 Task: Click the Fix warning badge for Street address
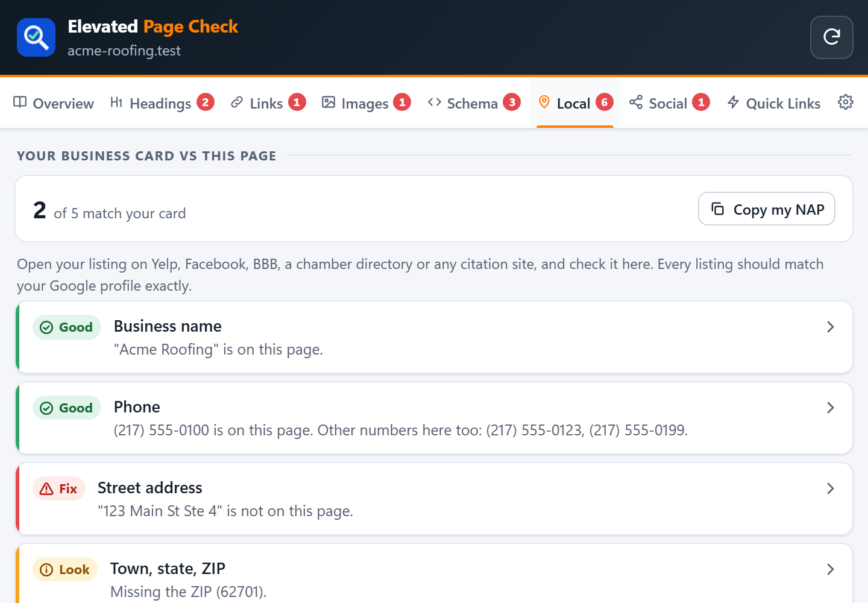pos(59,489)
